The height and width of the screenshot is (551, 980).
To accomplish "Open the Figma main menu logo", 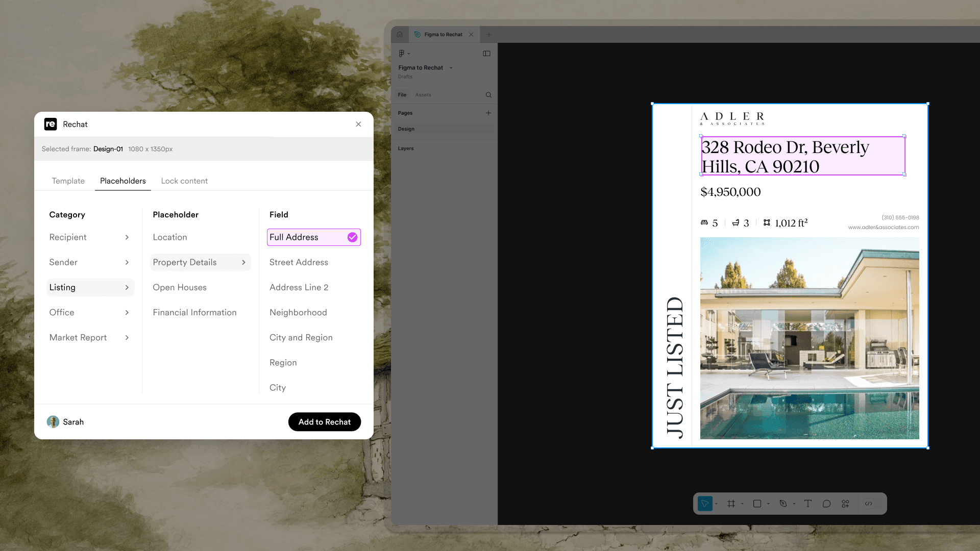I will click(x=402, y=54).
